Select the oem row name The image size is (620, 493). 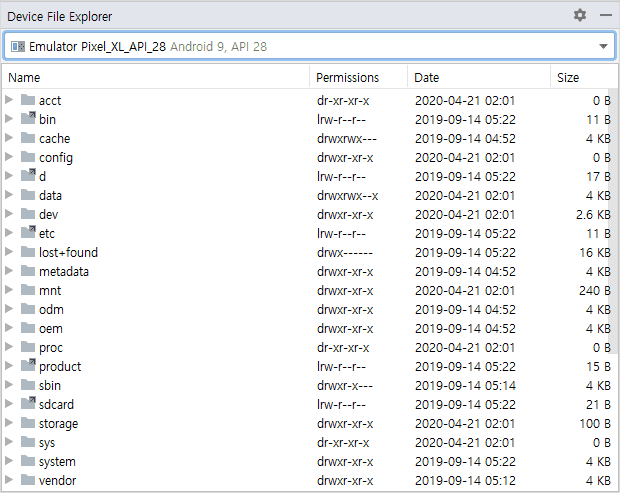tap(51, 329)
